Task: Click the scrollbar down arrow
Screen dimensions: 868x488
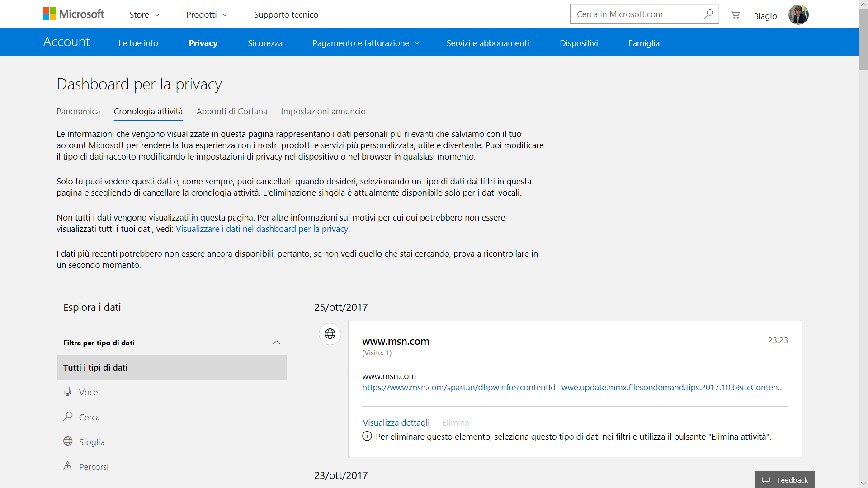Action: point(863,483)
